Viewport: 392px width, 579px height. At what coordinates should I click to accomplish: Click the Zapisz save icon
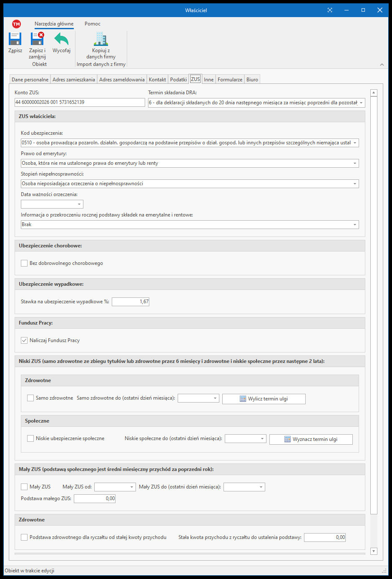15,39
